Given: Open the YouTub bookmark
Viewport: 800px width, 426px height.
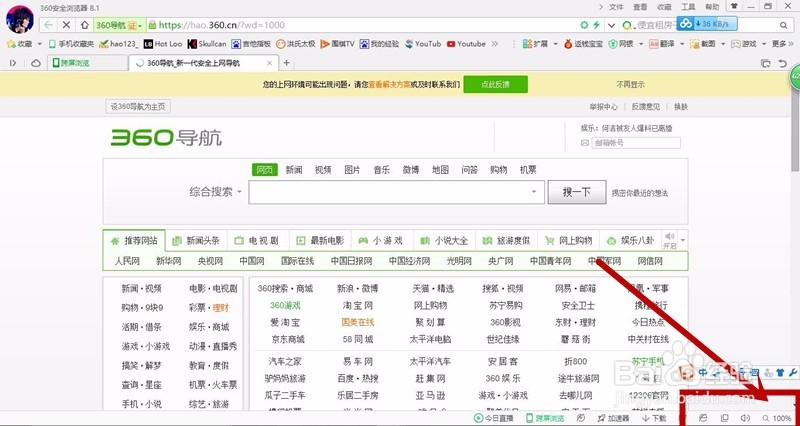Looking at the screenshot, I should [423, 44].
